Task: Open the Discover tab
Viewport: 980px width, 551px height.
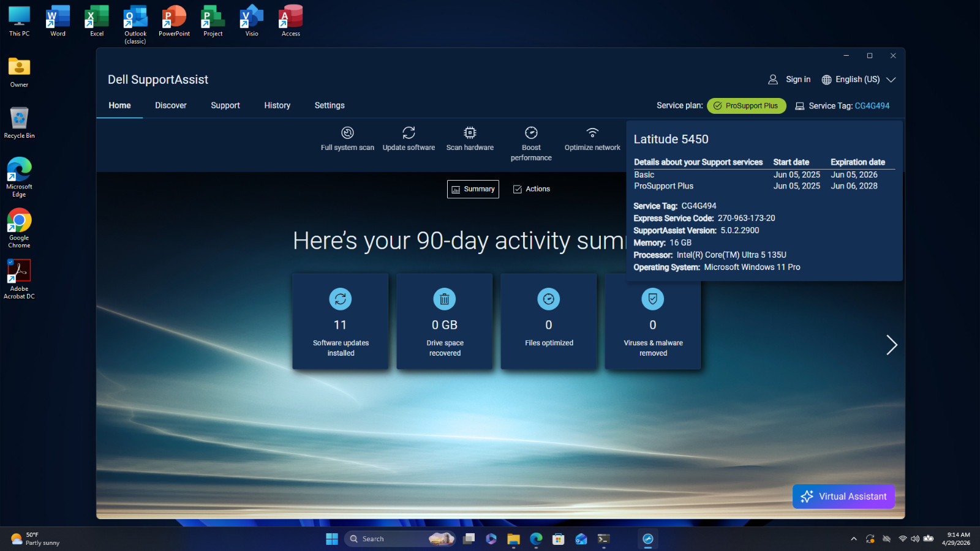Action: click(171, 105)
